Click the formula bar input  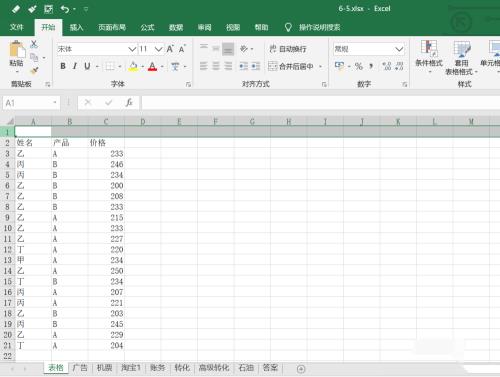321,103
